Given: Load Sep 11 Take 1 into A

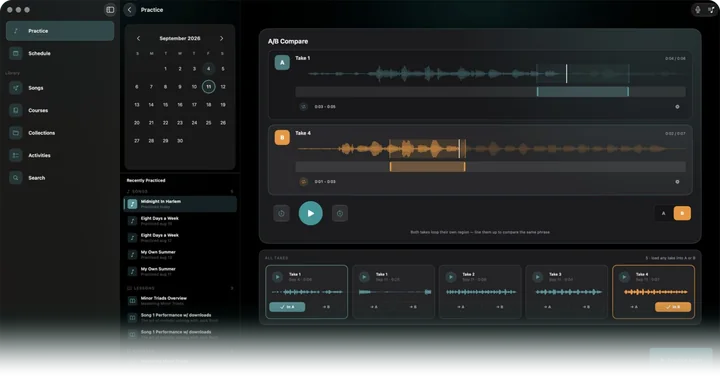Looking at the screenshot, I should [x=374, y=307].
